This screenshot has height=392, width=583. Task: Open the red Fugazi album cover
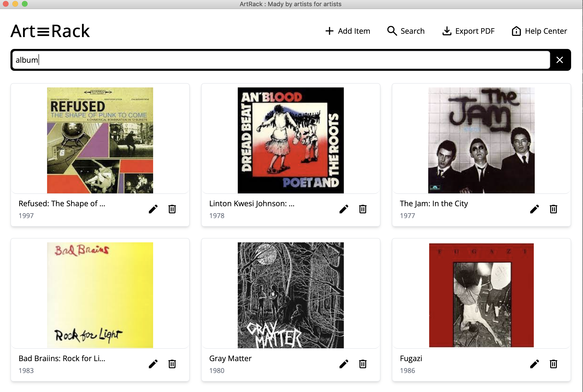click(481, 295)
